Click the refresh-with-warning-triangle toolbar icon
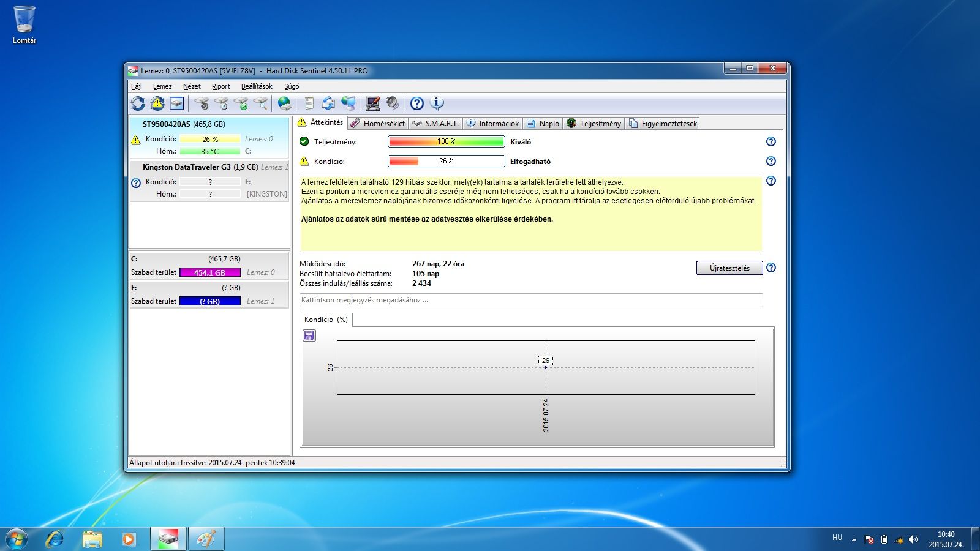This screenshot has height=551, width=980. pos(157,103)
